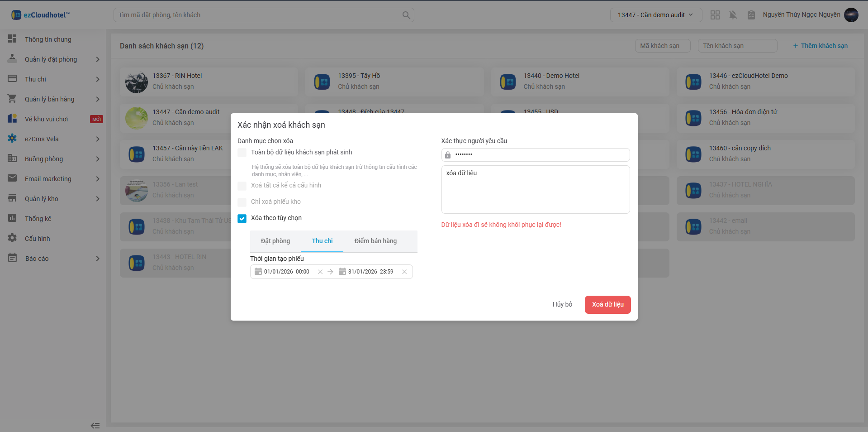Expand Quản lý đặt phòng menu

click(53, 59)
